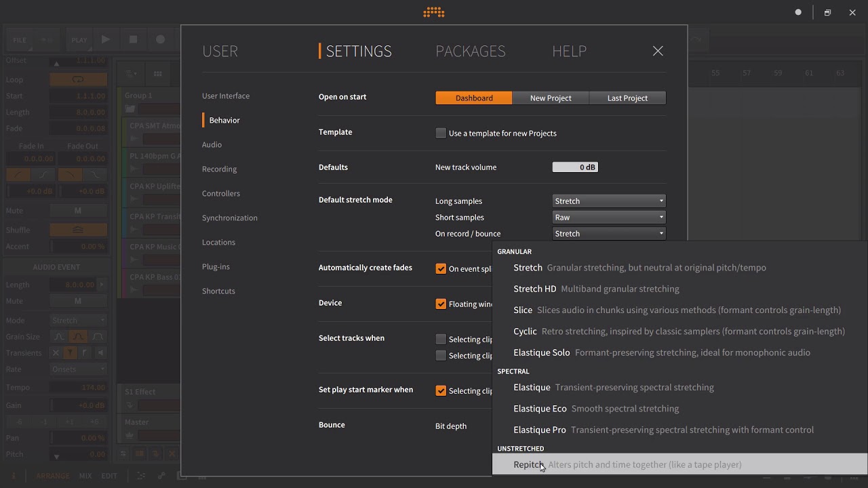This screenshot has height=488, width=868.
Task: Click the Bitwig logo at top center
Action: (x=434, y=12)
